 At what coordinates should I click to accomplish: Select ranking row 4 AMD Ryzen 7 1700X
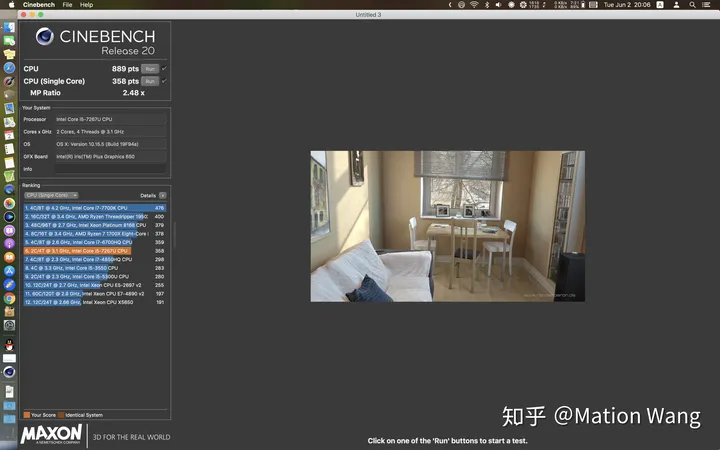click(x=95, y=234)
